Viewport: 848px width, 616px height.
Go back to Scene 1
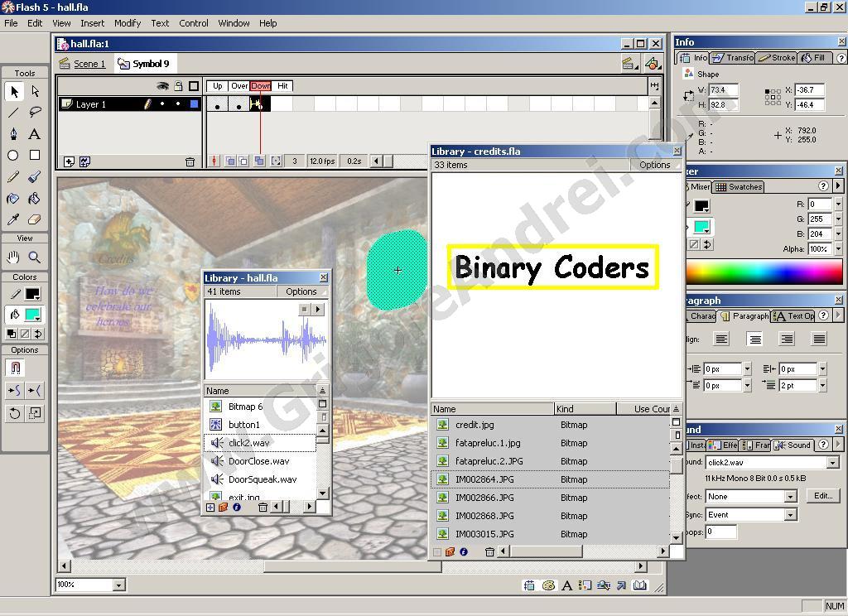[89, 64]
